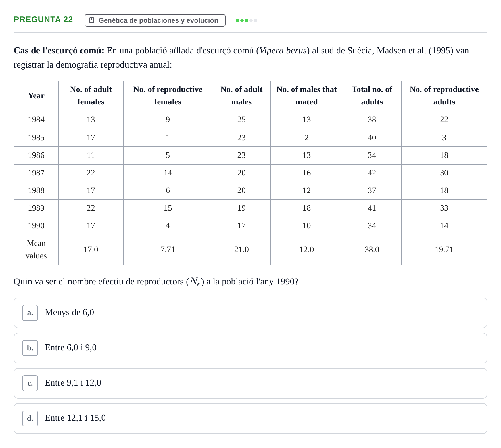Select answer option d. Entre 12,1 i 15,0
This screenshot has width=501, height=448.
[x=250, y=418]
